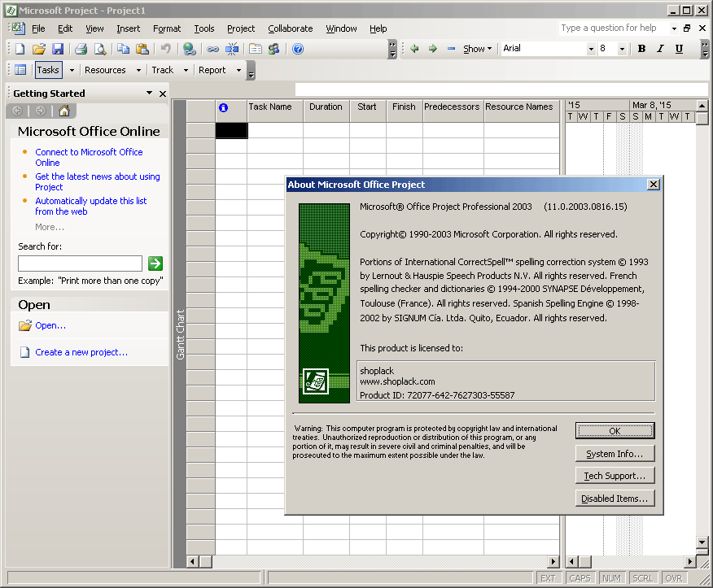Click the Create a new project link

(x=81, y=352)
